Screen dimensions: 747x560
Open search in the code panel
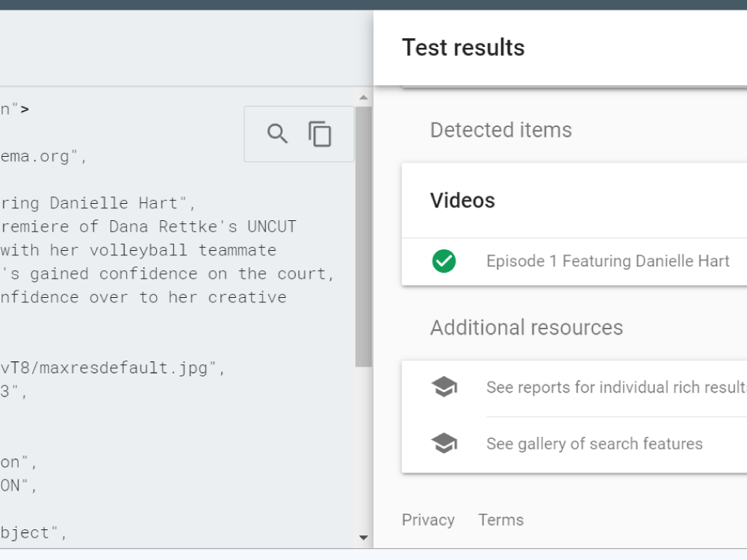point(277,134)
